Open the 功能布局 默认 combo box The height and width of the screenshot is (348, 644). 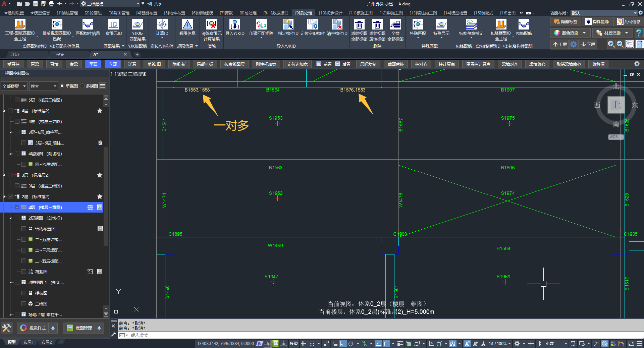click(x=604, y=13)
